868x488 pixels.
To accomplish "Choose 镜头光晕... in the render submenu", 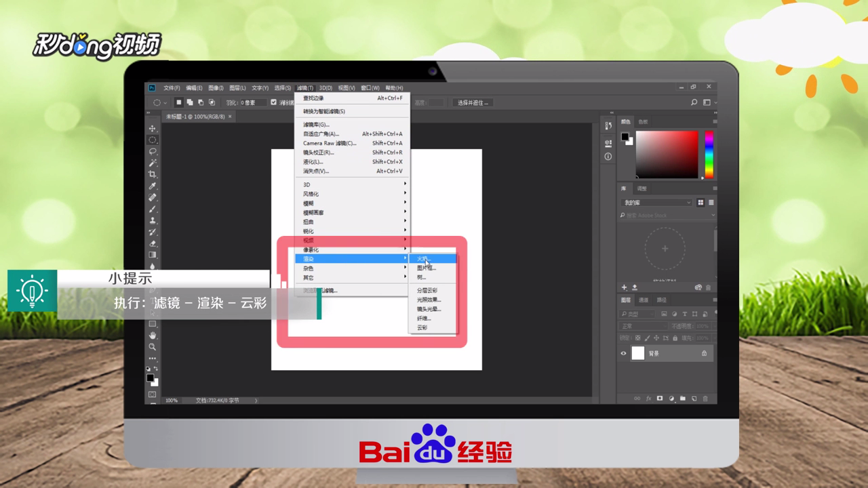I will [433, 309].
